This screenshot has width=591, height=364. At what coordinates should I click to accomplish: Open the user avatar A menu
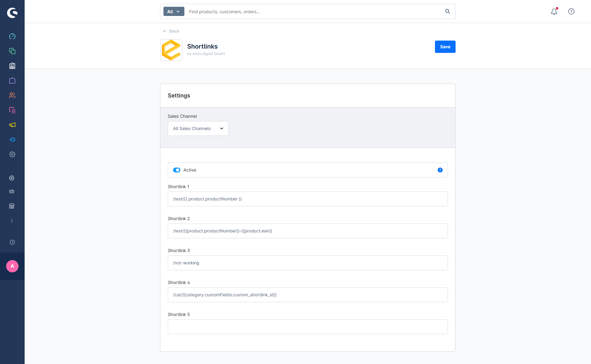click(x=12, y=266)
